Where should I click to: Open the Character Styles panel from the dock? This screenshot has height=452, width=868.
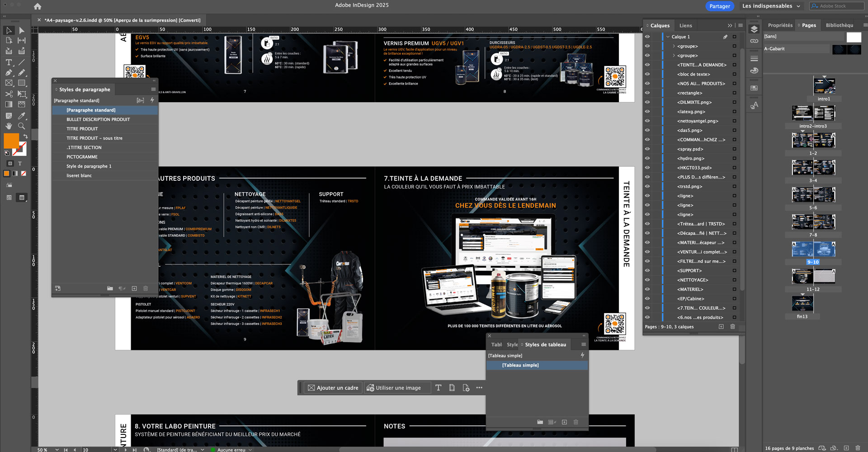[754, 105]
